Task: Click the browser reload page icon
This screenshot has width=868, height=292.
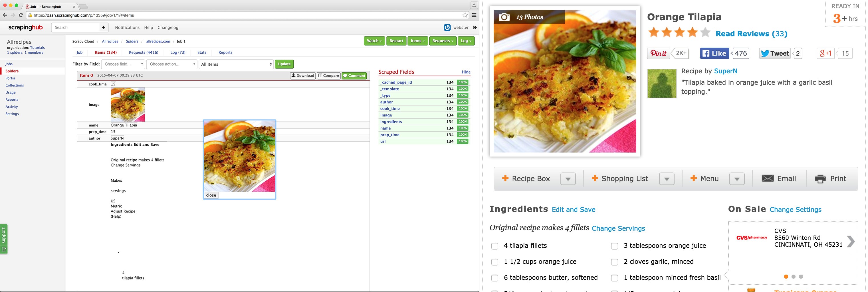Action: [21, 15]
